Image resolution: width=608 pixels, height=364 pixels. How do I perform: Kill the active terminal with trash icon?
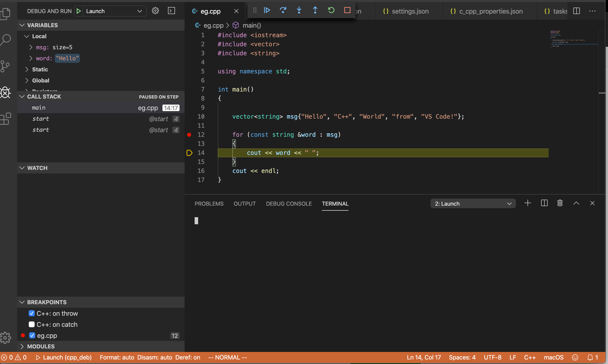point(560,203)
